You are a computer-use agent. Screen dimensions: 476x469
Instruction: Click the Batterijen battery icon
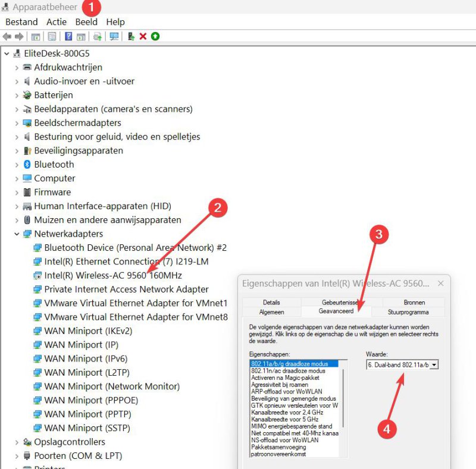(27, 95)
